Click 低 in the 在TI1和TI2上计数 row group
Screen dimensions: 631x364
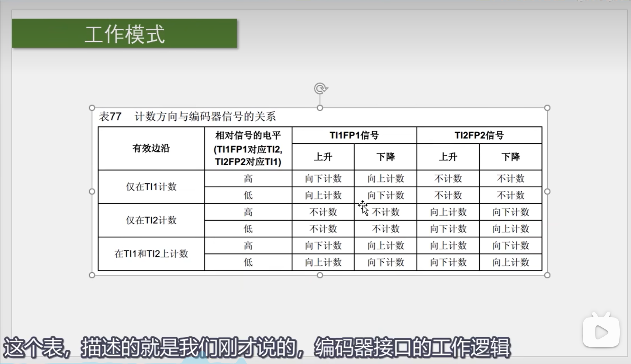coord(248,262)
